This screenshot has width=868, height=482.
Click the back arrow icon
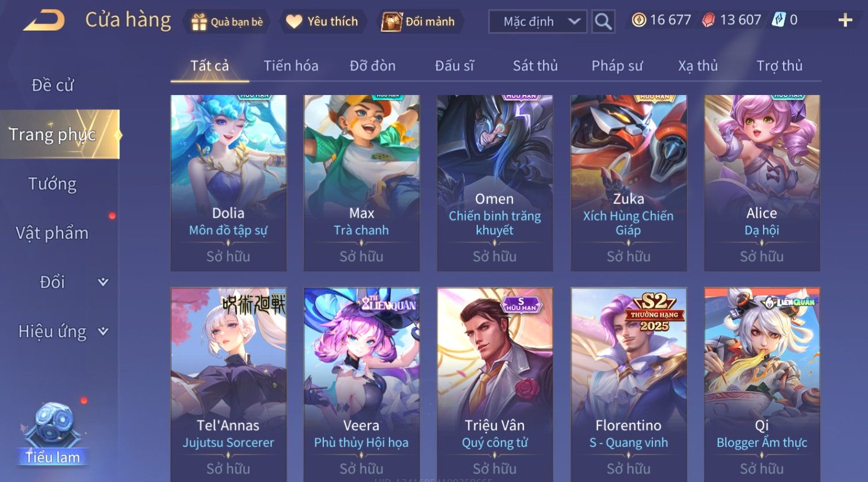44,21
